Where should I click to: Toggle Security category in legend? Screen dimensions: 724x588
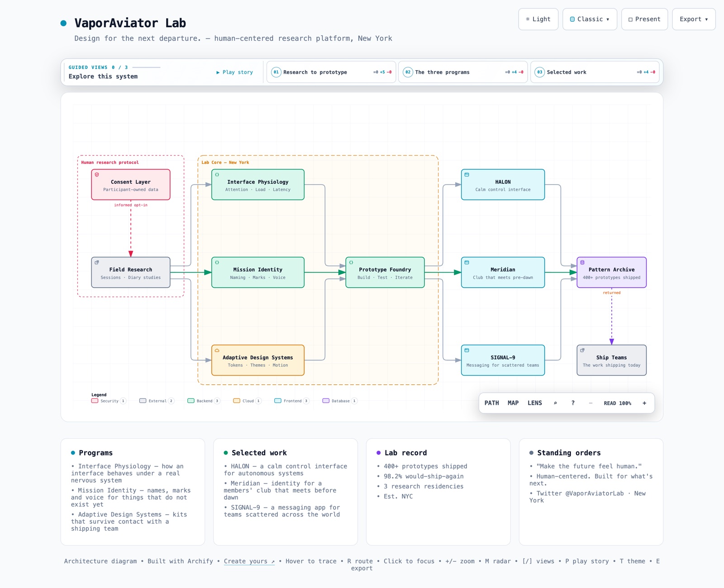pyautogui.click(x=109, y=401)
